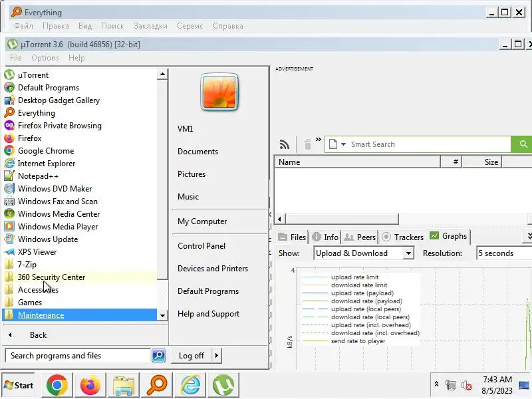Screen dimensions: 532x399
Task: Click the muted volume icon in tray
Action: 467,385
